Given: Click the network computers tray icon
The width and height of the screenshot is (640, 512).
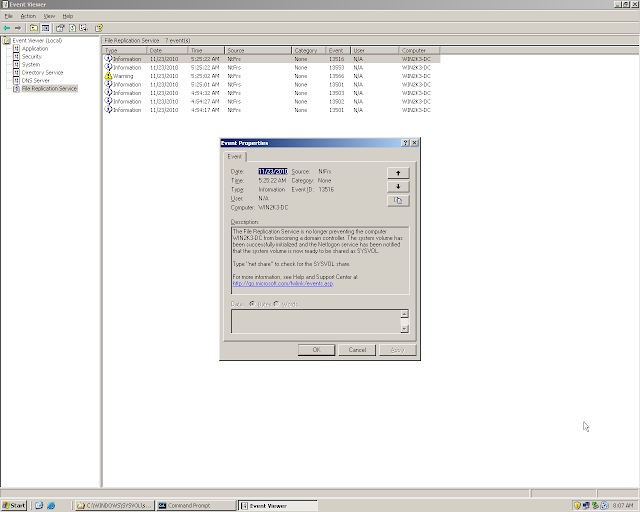Looking at the screenshot, I should coord(586,505).
